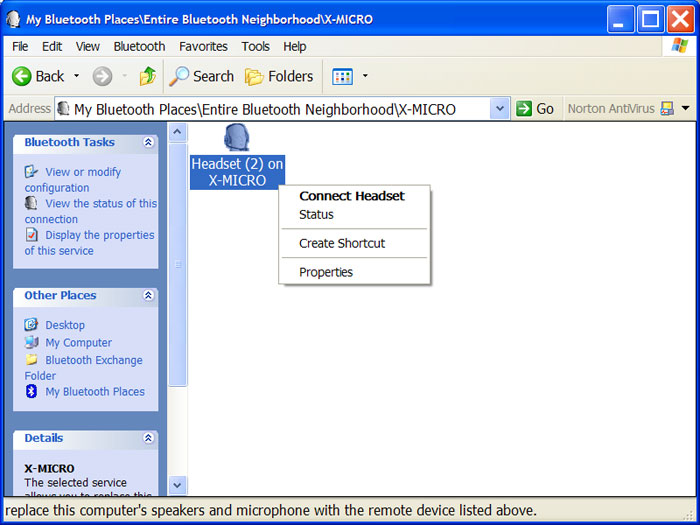Open Bluetooth Exchange Folder link
This screenshot has height=525, width=700.
click(x=83, y=368)
